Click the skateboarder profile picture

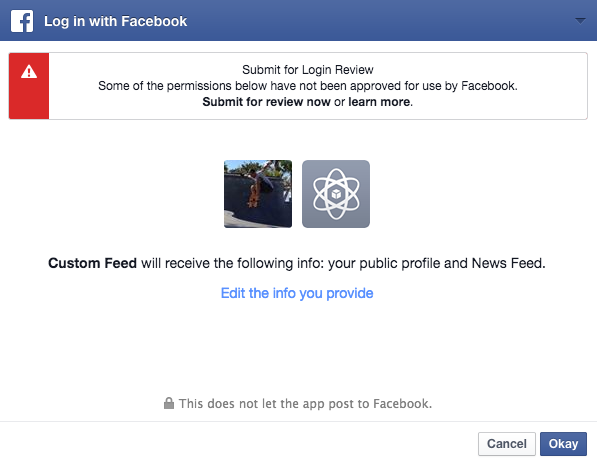click(258, 194)
